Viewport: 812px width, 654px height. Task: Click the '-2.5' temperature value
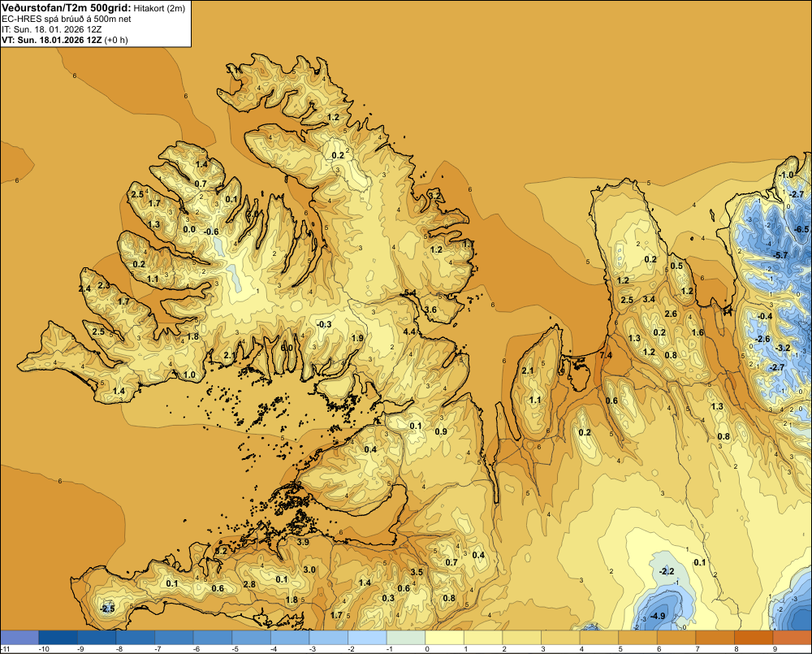107,609
